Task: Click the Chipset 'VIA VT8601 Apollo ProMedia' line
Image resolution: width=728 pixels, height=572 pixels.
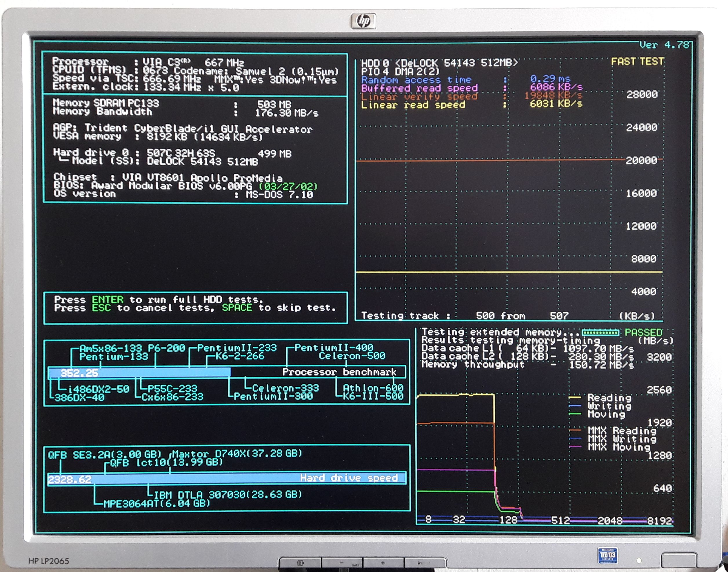Action: (168, 178)
